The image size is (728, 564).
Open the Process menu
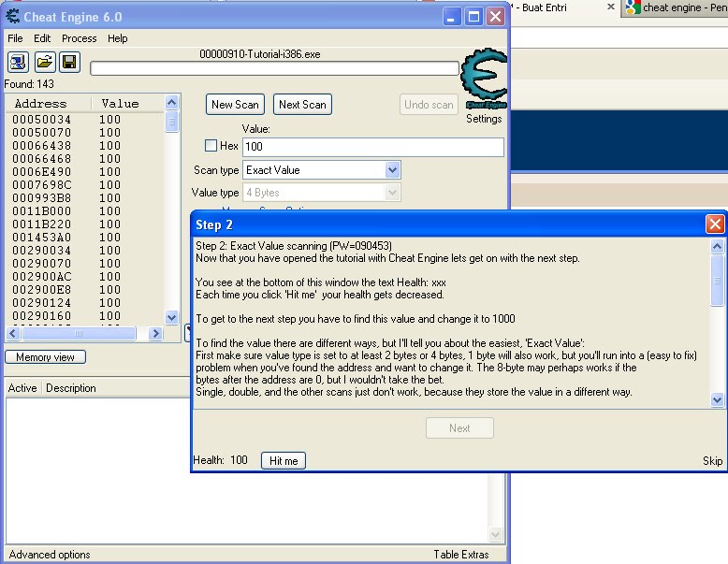click(x=79, y=38)
